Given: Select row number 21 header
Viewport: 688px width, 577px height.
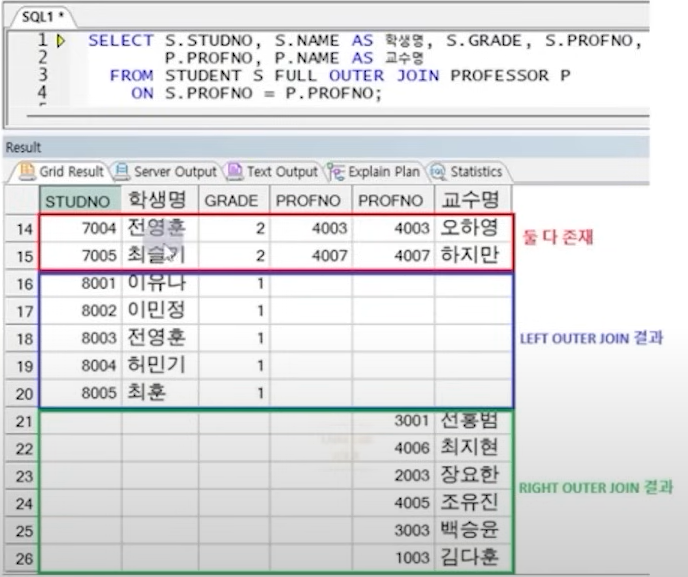Looking at the screenshot, I should [x=22, y=421].
